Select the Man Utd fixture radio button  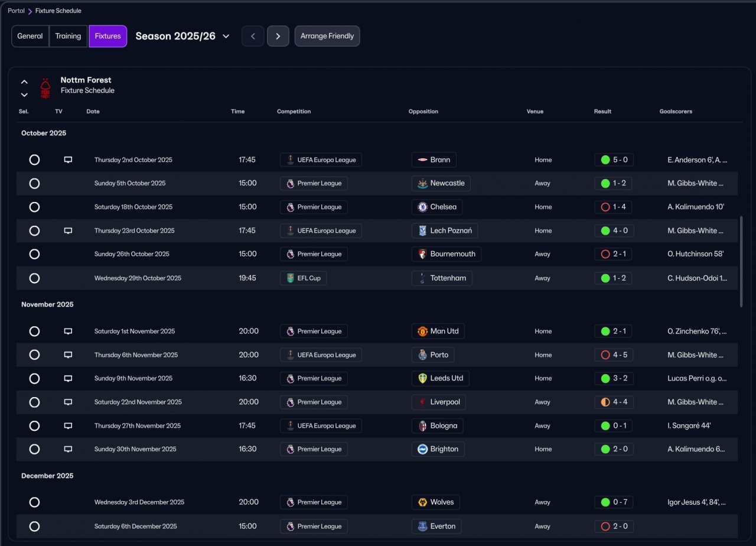pos(34,331)
